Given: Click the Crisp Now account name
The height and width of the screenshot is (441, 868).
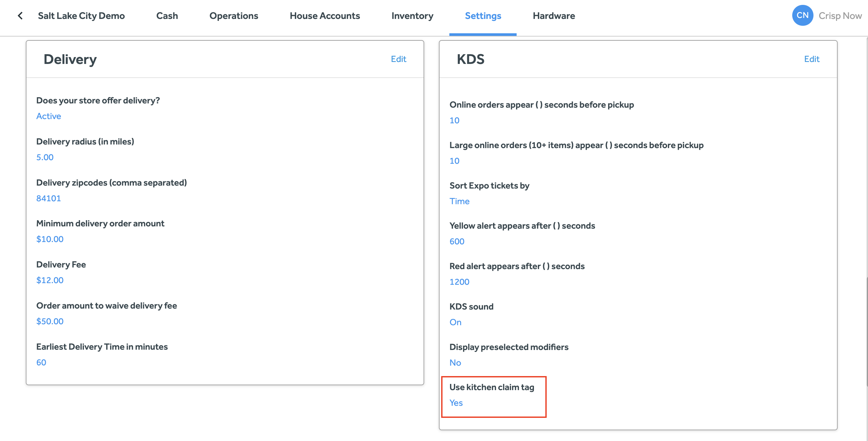Looking at the screenshot, I should point(840,16).
